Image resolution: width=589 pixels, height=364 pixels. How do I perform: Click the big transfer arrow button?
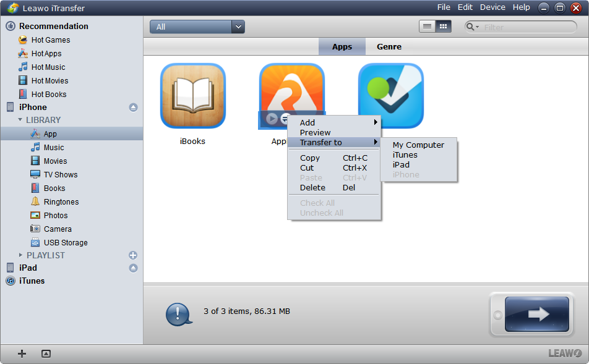click(537, 314)
